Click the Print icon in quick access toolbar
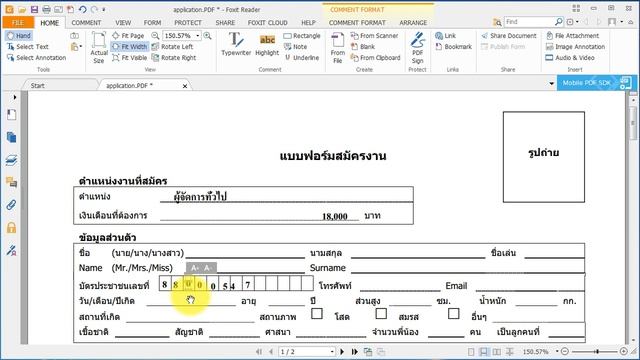Image resolution: width=640 pixels, height=360 pixels. tap(46, 9)
